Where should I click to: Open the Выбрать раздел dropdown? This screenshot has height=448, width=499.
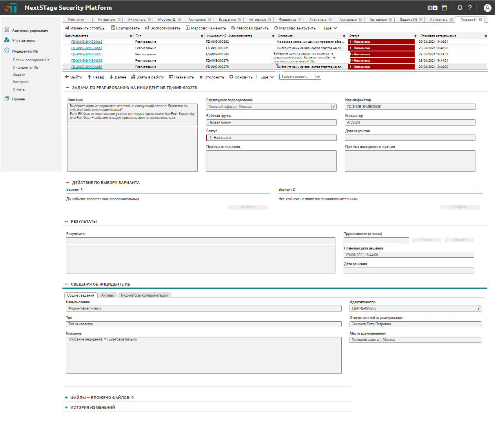coord(318,77)
